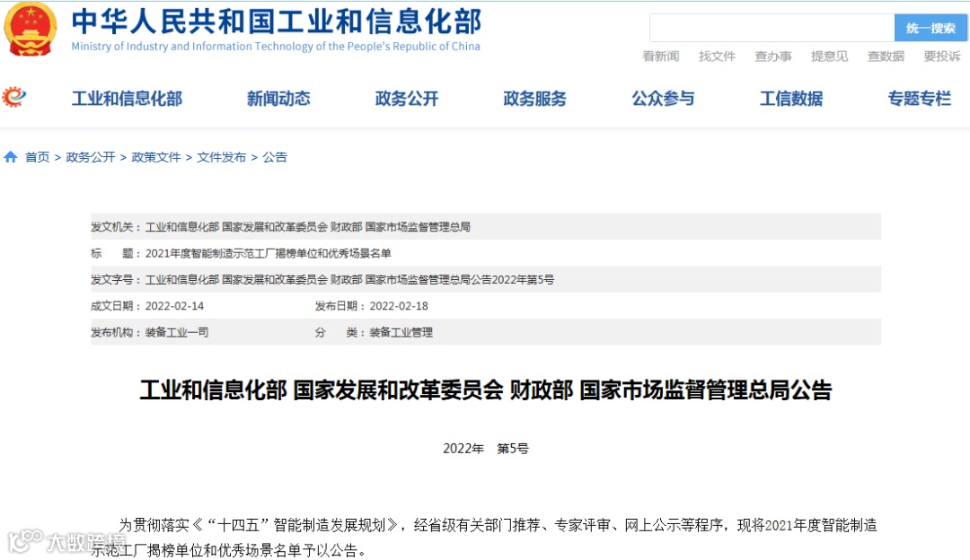Click the 2022年 第5号 text
Screen dimensions: 970x560
pyautogui.click(x=486, y=449)
